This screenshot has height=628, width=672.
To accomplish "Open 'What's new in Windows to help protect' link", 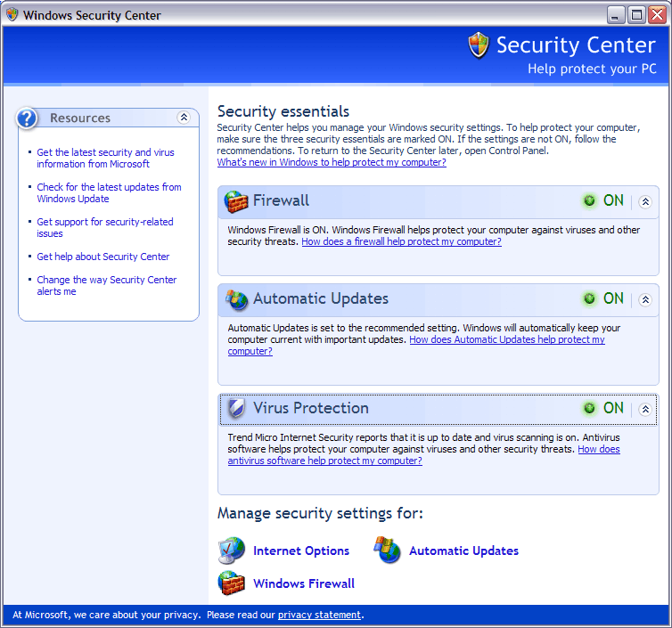I will point(332,162).
